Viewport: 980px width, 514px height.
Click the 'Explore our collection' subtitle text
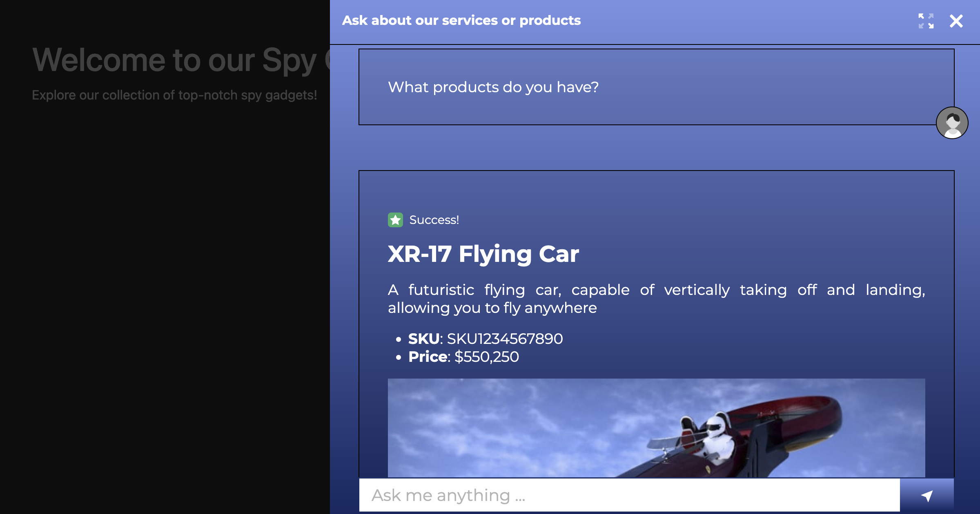174,95
